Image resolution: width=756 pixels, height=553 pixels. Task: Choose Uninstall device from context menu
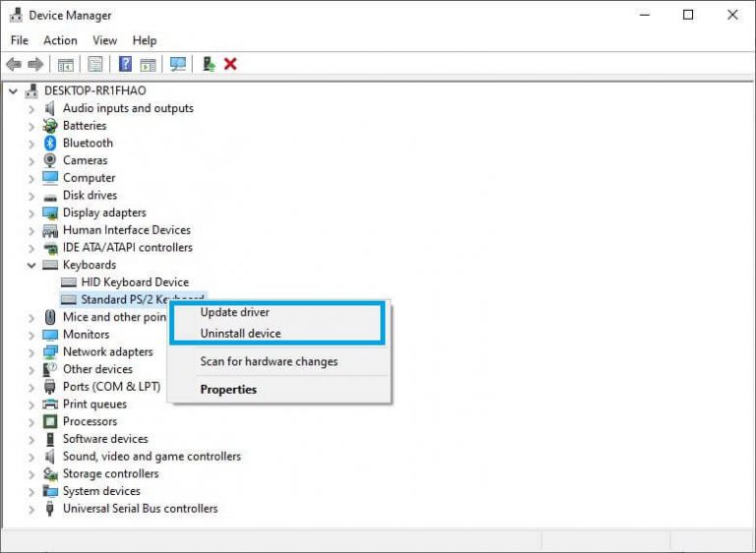tap(240, 334)
